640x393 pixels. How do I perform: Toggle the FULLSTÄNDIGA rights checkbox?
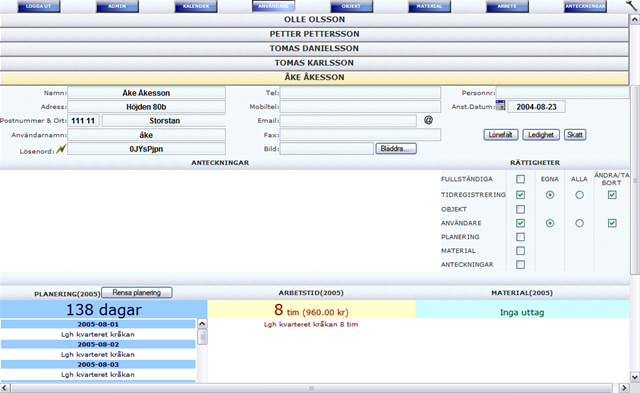tap(520, 179)
